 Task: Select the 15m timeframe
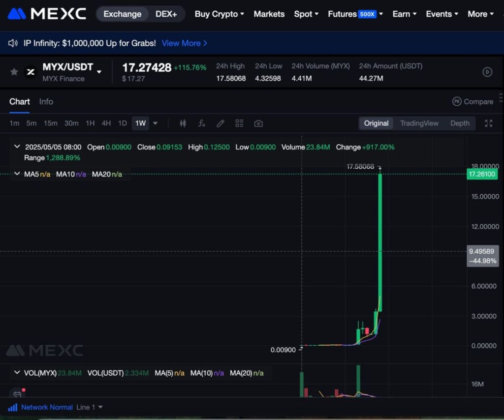pyautogui.click(x=51, y=123)
